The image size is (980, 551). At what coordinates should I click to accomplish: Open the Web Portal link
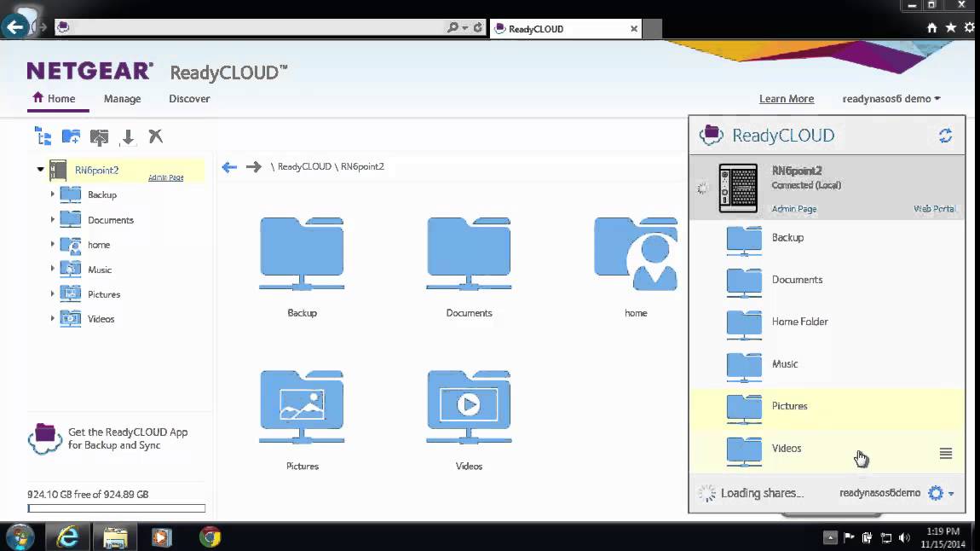click(934, 209)
